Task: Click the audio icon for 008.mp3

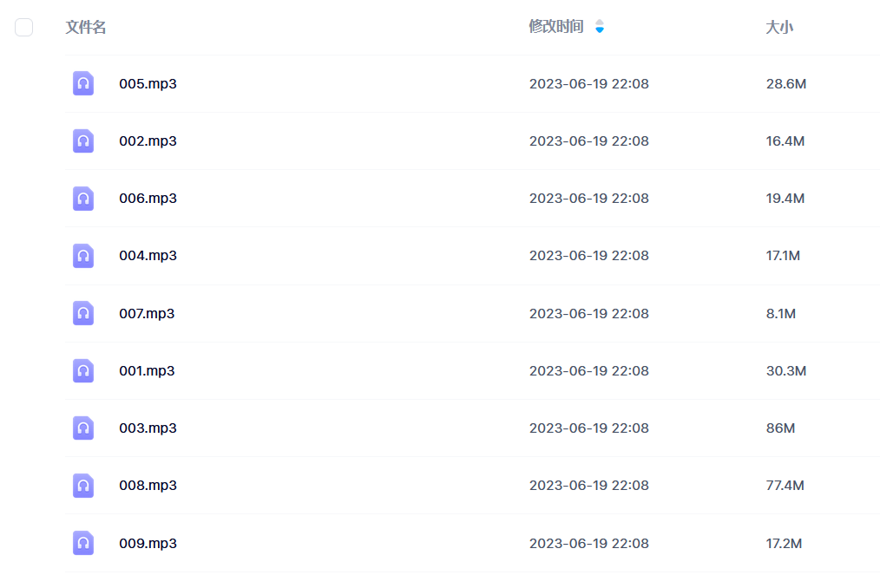Action: (83, 486)
